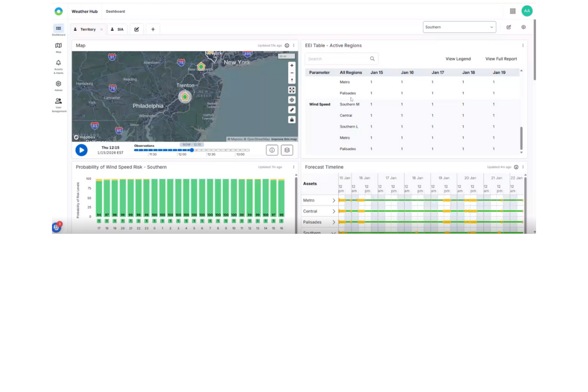588x392 pixels.
Task: Expand the Metro row in Forecast Timeline
Action: (334, 200)
